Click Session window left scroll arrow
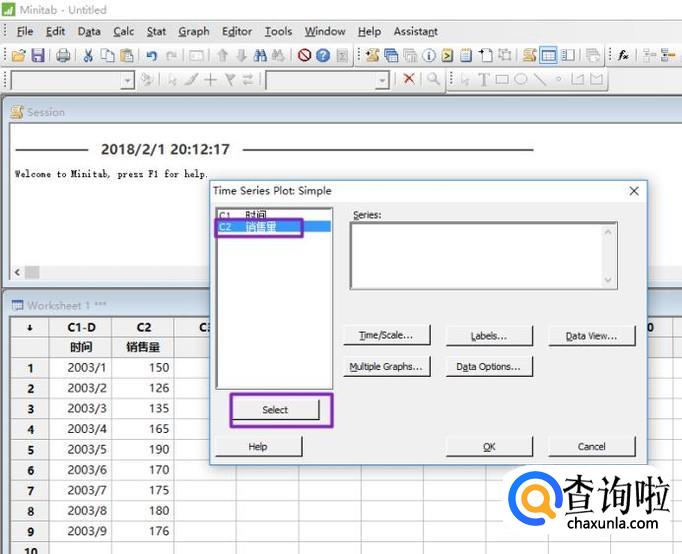This screenshot has width=682, height=554. pyautogui.click(x=17, y=273)
